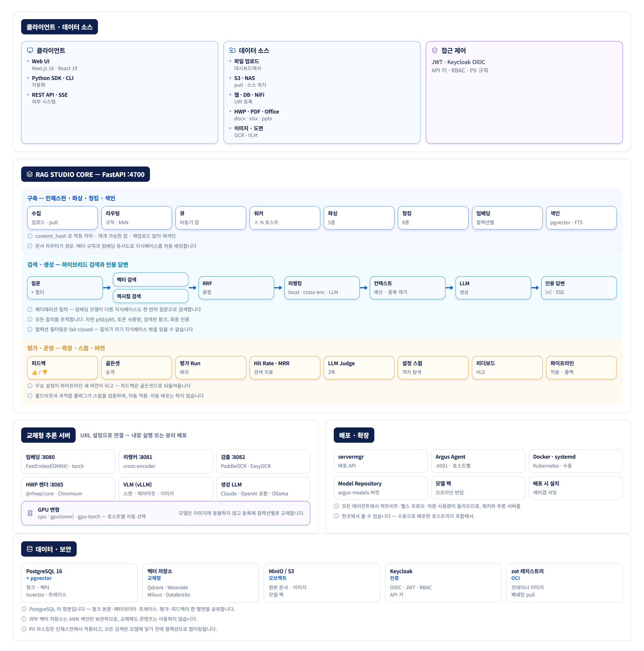Image resolution: width=644 pixels, height=651 pixels.
Task: Select the 파이프라인 적용 · 롤백 card
Action: click(581, 368)
